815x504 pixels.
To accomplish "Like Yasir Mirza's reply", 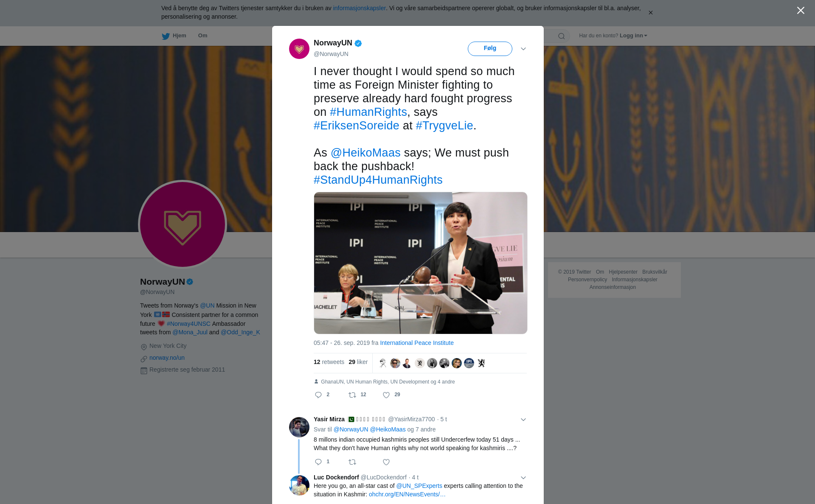I will (386, 462).
